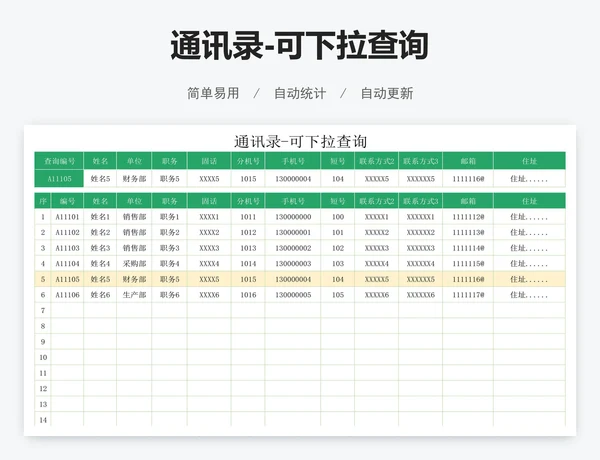Click the XXXXX4 contact cell
Screen dimensions: 600x460
click(x=377, y=264)
